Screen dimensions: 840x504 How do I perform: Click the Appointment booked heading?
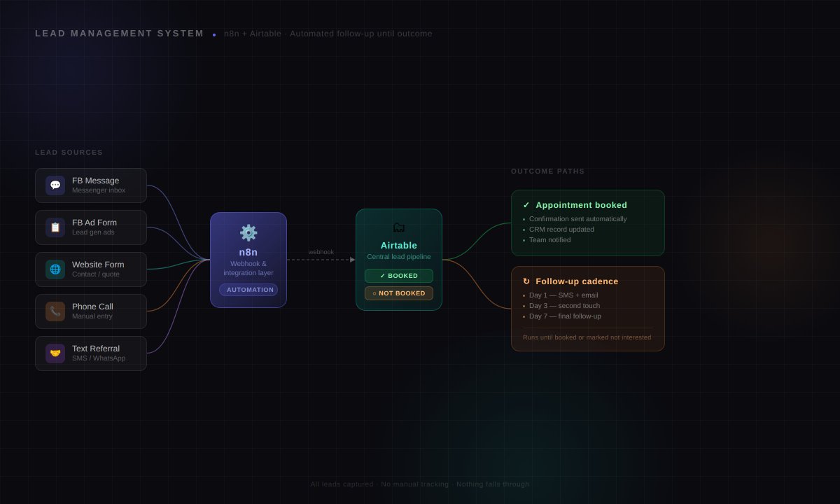(x=582, y=205)
